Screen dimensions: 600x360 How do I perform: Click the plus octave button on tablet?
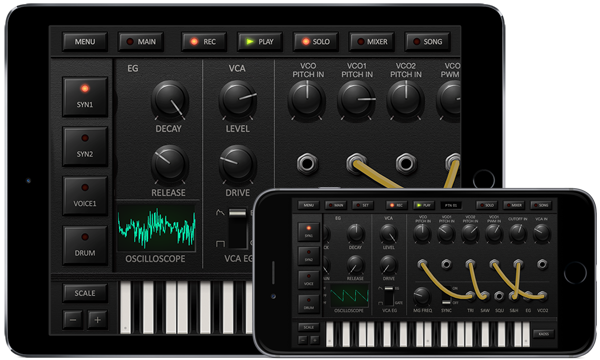[x=97, y=320]
